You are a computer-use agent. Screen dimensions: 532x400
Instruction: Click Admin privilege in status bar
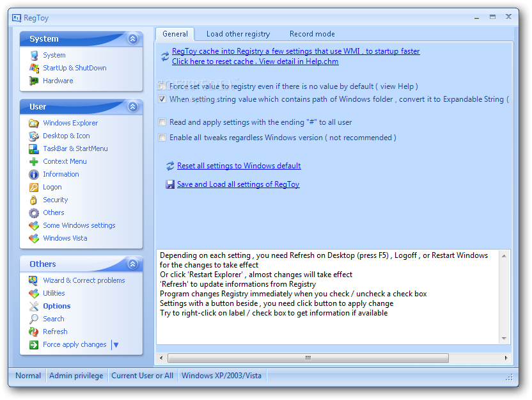click(76, 376)
